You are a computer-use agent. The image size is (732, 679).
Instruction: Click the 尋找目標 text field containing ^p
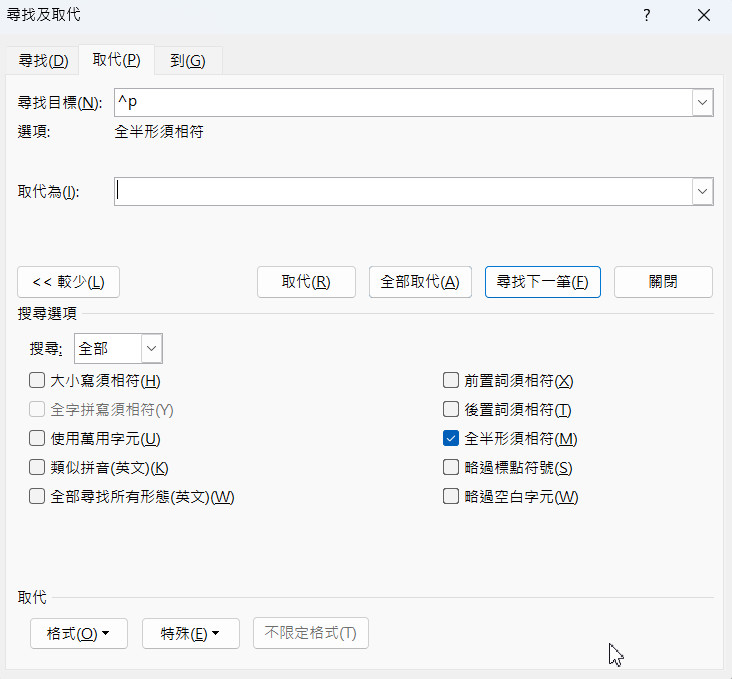click(400, 103)
